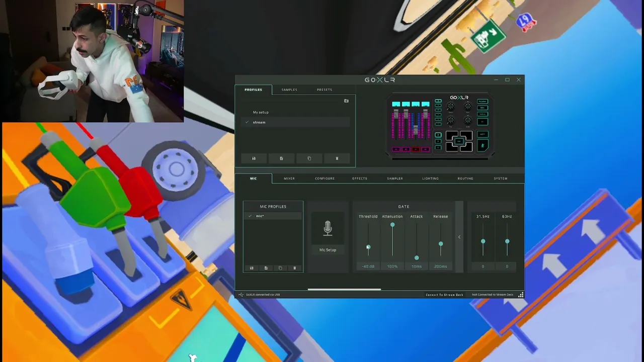This screenshot has width=644, height=362.
Task: Adjust the gate Threshold slider
Action: 368,247
